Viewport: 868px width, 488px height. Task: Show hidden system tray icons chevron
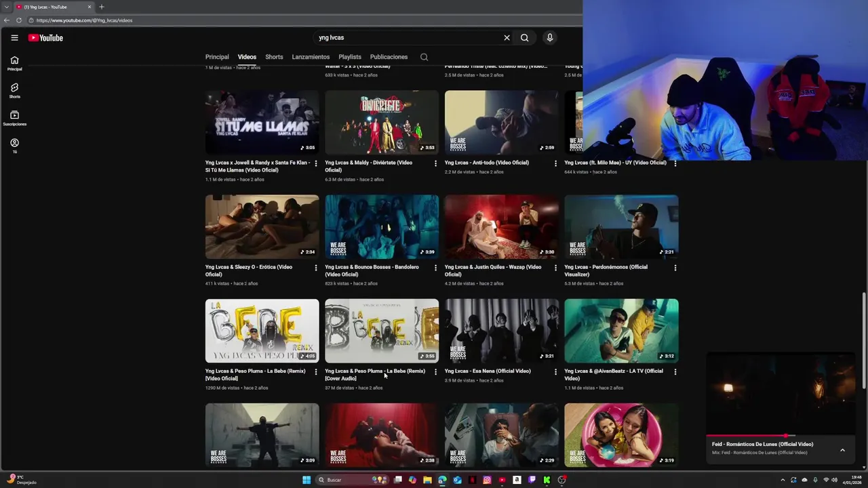pos(783,480)
